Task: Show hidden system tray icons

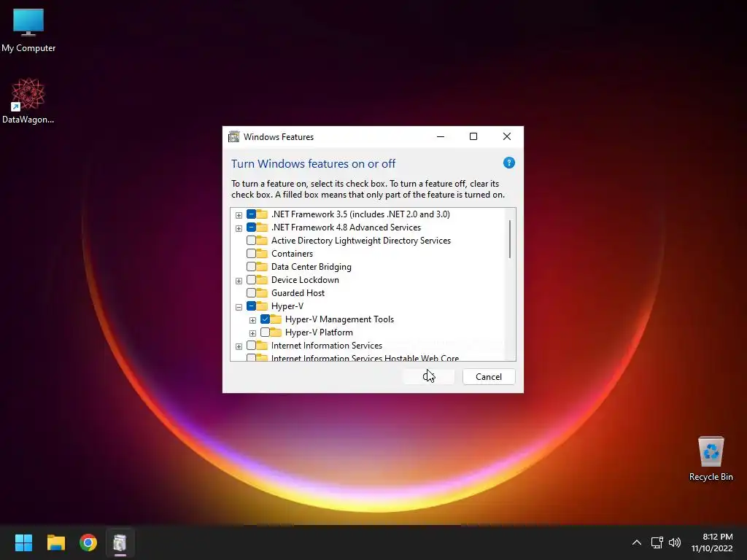Action: pyautogui.click(x=636, y=542)
